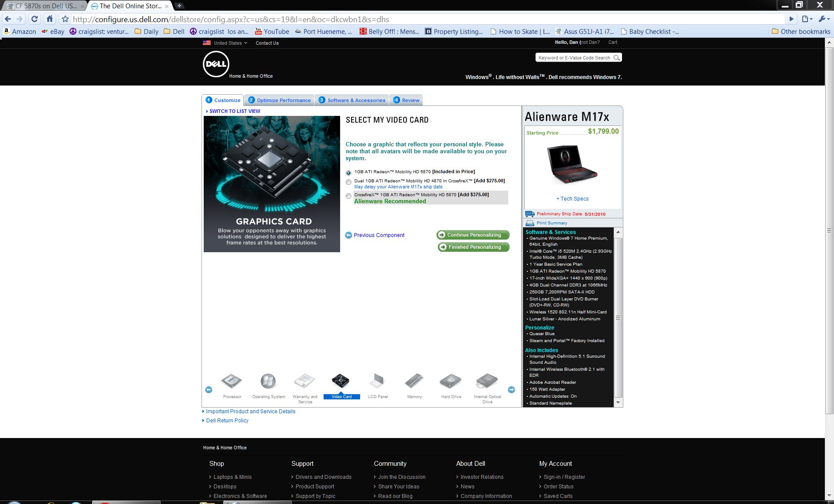
Task: Click the summary panel scroll down arrow
Action: coord(618,403)
